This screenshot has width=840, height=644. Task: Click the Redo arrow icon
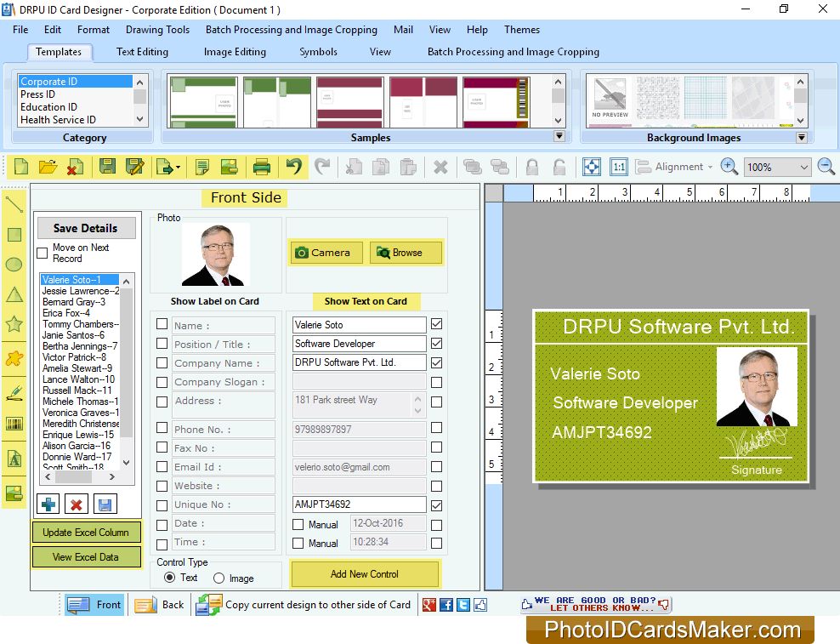[322, 167]
